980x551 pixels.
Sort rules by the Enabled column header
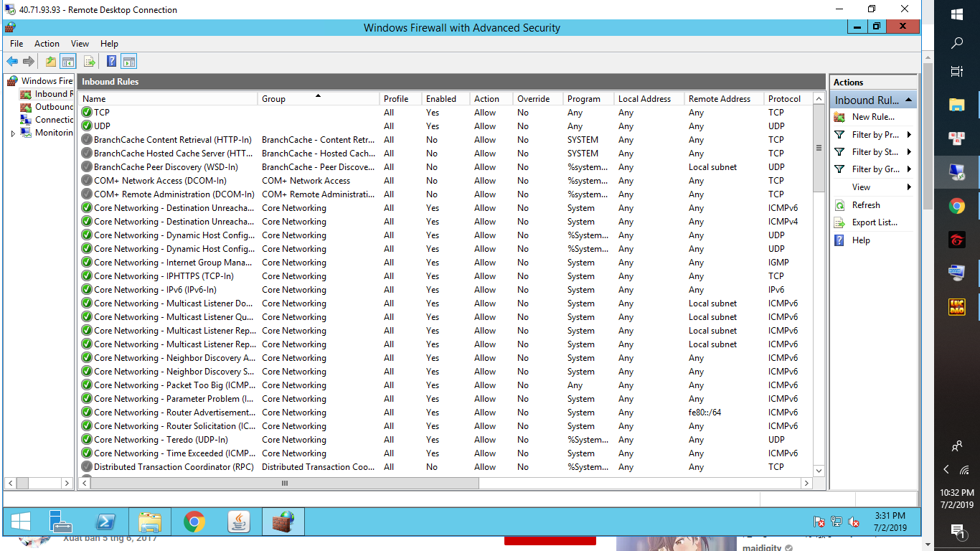click(x=441, y=99)
